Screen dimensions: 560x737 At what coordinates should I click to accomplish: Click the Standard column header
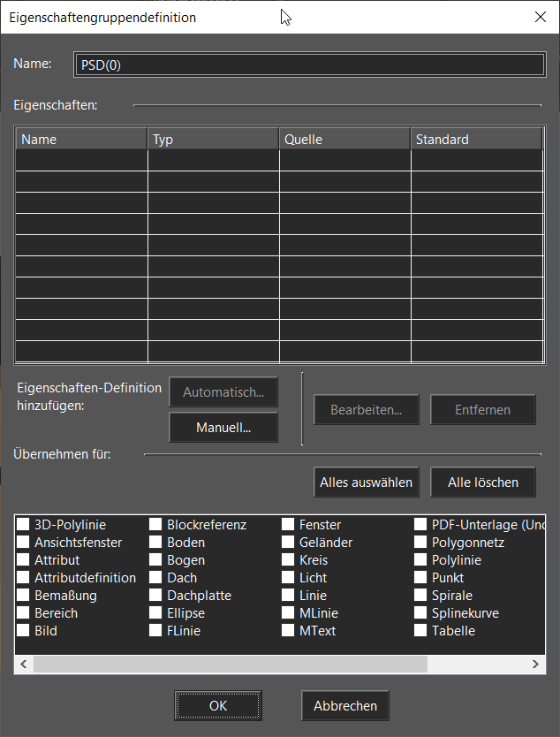tap(475, 140)
